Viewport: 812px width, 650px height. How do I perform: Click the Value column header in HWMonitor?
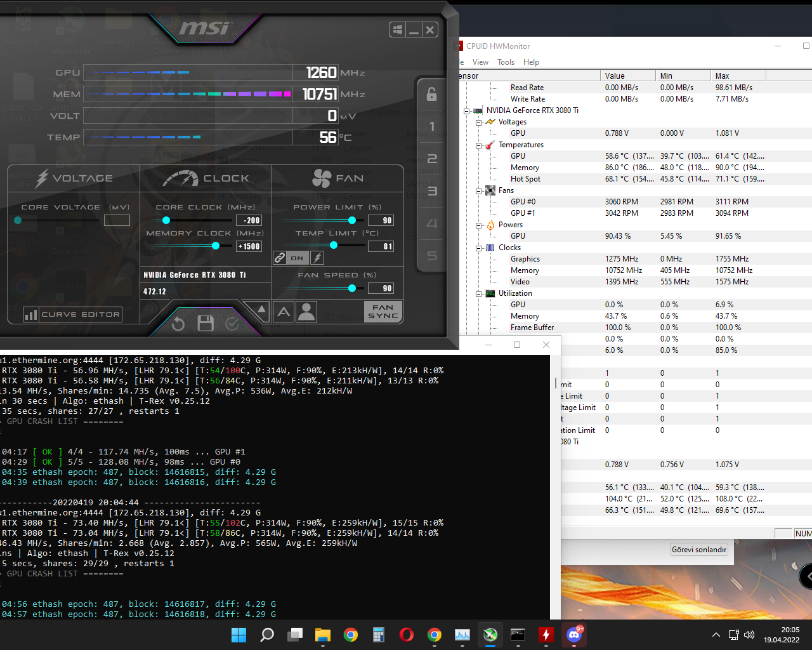click(x=628, y=76)
